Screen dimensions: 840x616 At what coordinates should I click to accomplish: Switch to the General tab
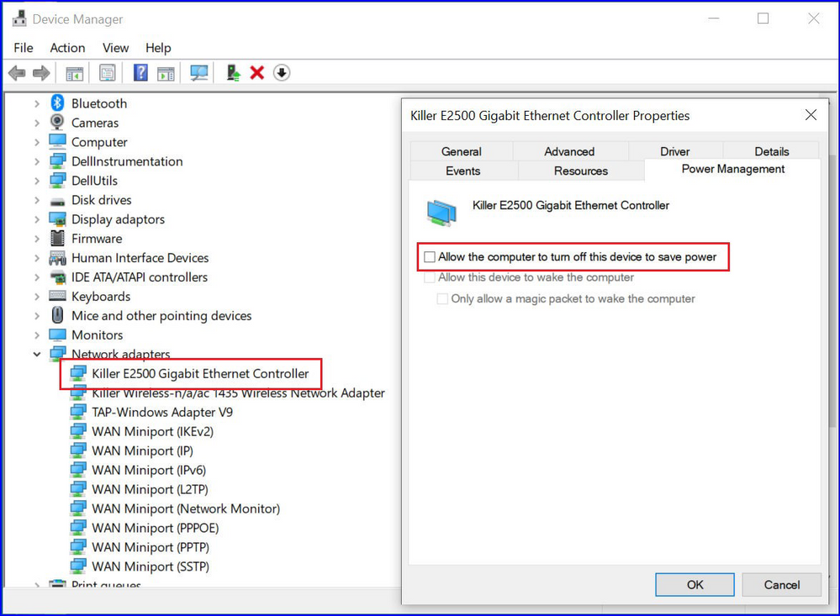(462, 151)
